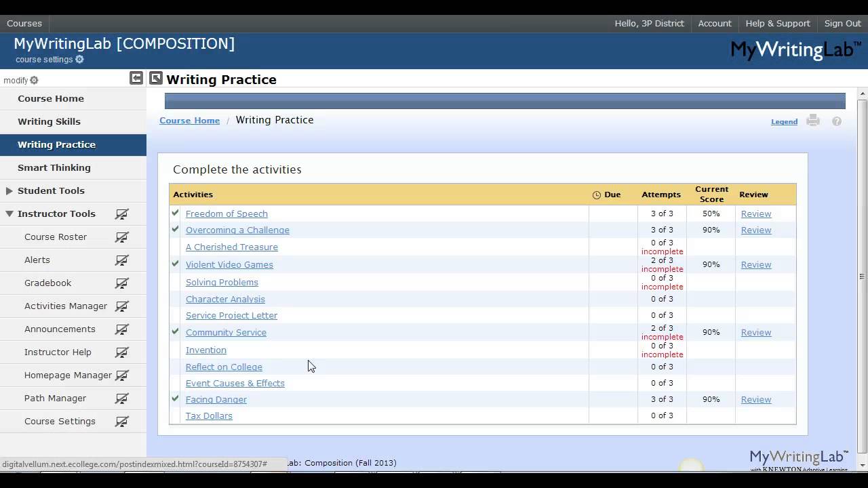The height and width of the screenshot is (488, 868).
Task: Click the Current Score column header
Action: click(711, 194)
